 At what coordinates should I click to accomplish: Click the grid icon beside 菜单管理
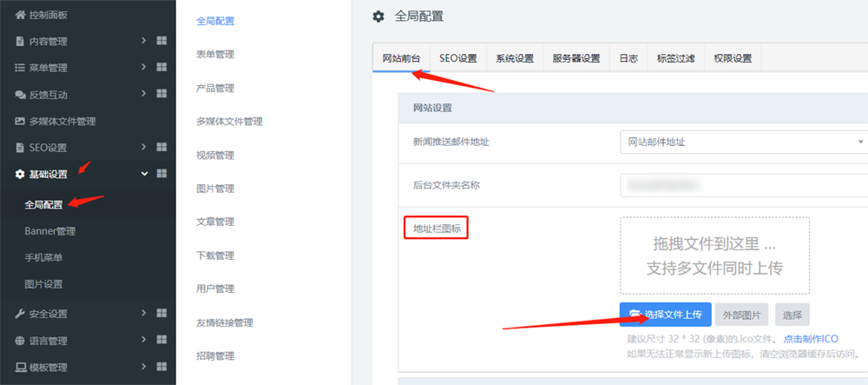(x=161, y=68)
